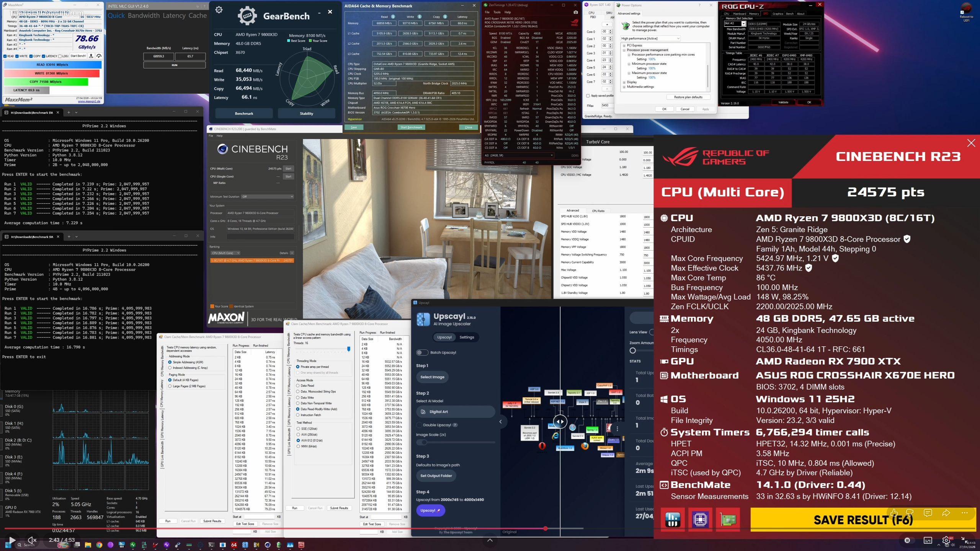Choose the AVX (256-bit) test method
The width and height of the screenshot is (980, 551).
[x=298, y=435]
